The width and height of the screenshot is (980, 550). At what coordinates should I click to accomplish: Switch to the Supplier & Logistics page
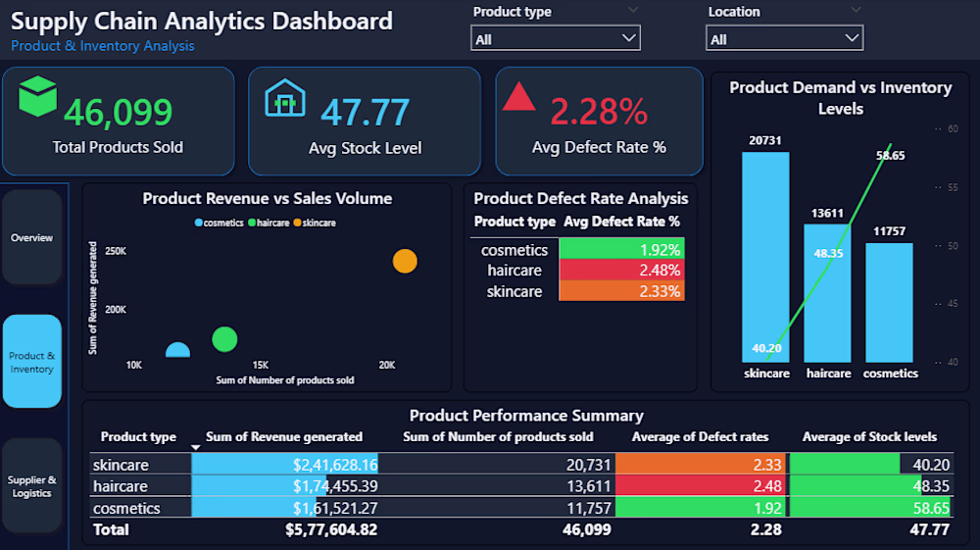pyautogui.click(x=32, y=486)
